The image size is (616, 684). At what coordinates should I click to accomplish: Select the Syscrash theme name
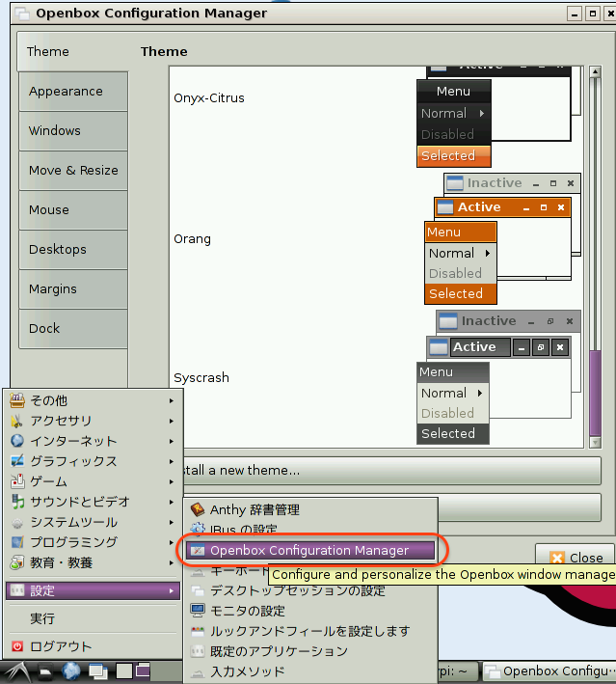pyautogui.click(x=201, y=377)
